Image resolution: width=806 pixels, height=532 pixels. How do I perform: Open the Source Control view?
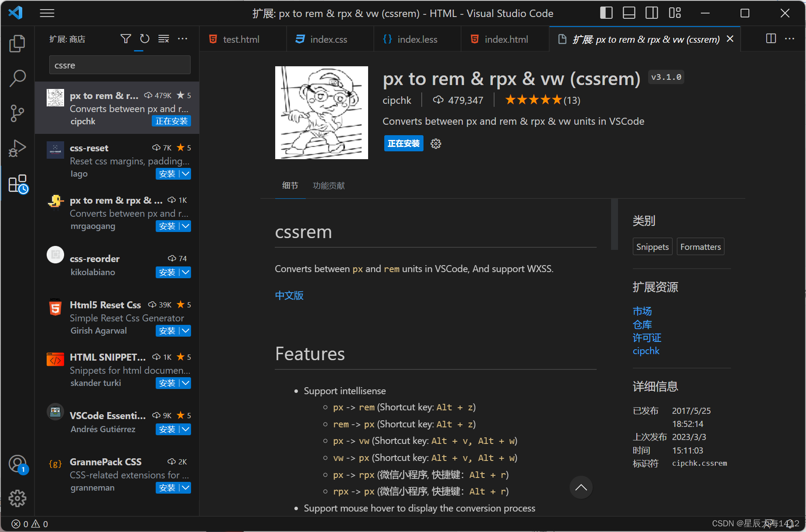click(17, 113)
